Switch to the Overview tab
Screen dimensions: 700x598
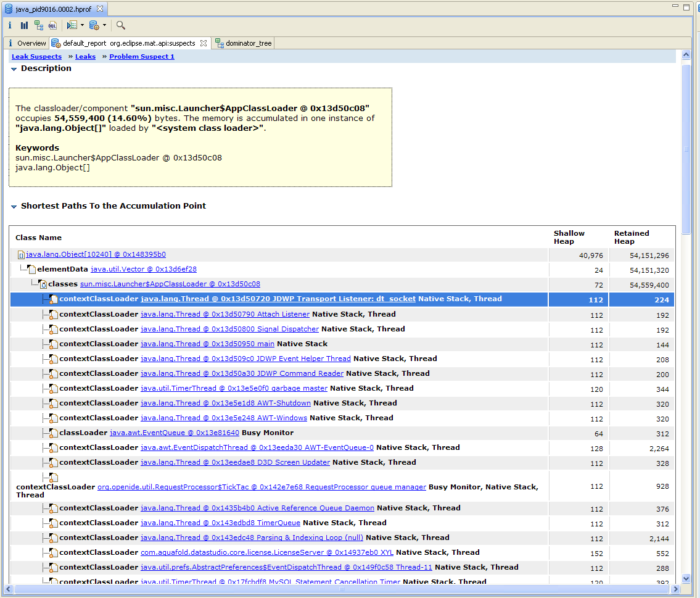pyautogui.click(x=27, y=43)
